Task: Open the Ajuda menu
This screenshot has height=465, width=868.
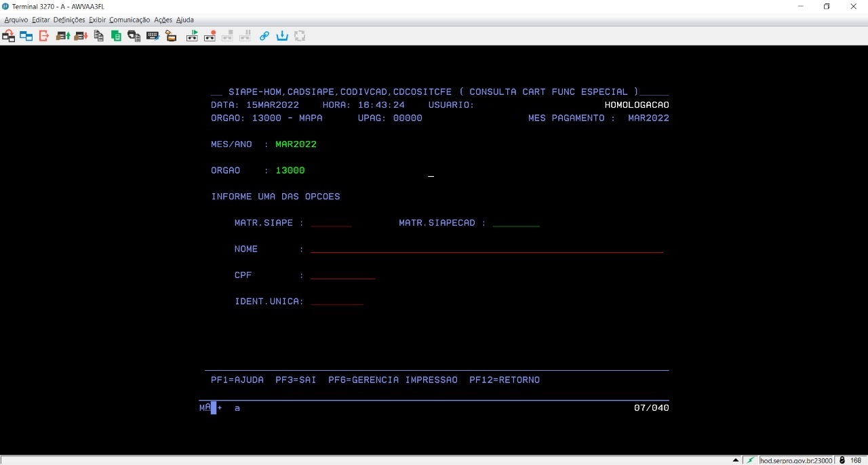Action: tap(185, 20)
